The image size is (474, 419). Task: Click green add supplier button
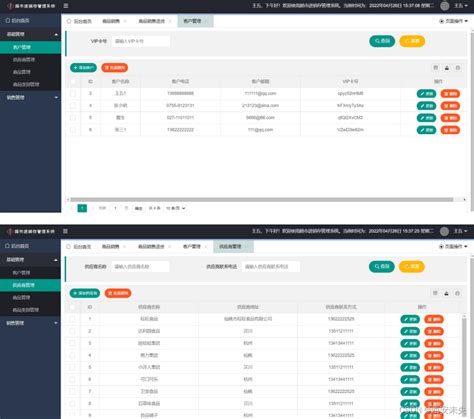85,293
